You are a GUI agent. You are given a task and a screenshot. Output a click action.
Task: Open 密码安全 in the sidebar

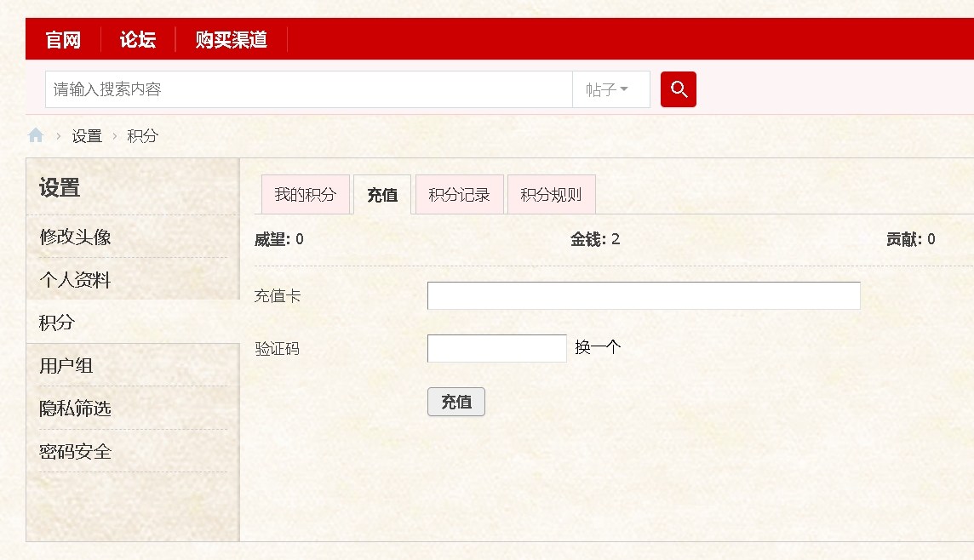[75, 452]
